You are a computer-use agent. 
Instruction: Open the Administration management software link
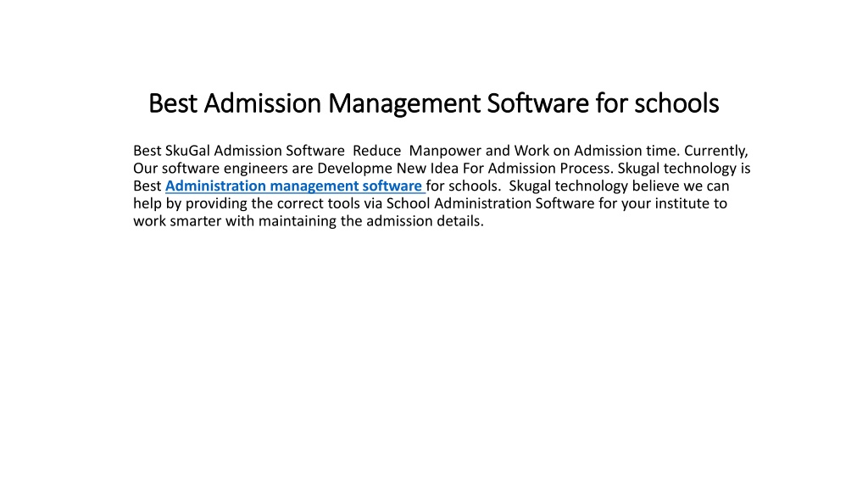pyautogui.click(x=293, y=186)
